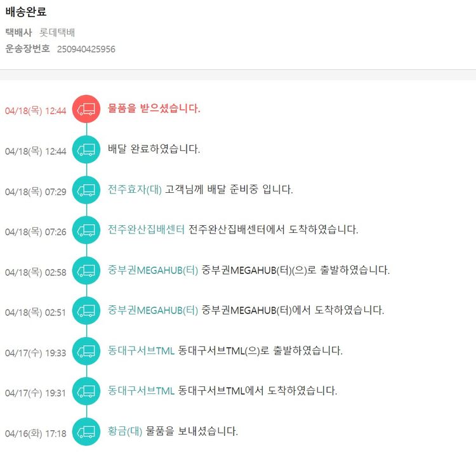Image resolution: width=476 pixels, height=460 pixels.
Task: Click the 물품을 받으셨습니다 status text
Action: 154,108
